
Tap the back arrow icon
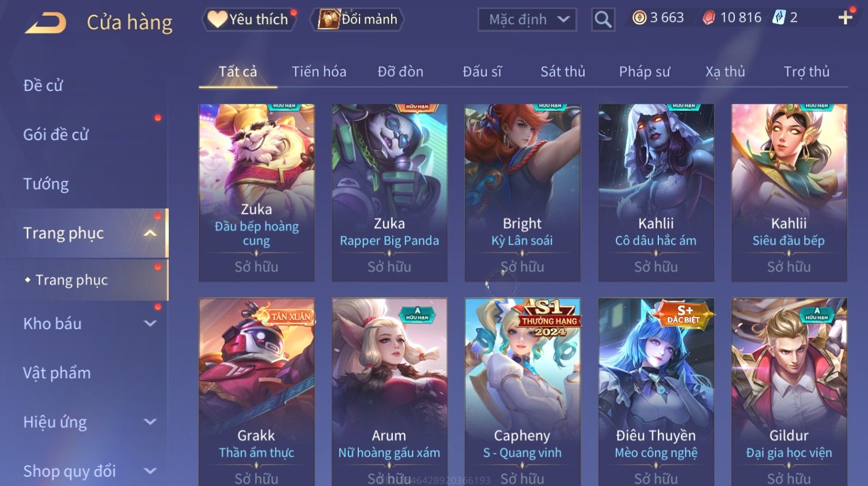pos(46,23)
